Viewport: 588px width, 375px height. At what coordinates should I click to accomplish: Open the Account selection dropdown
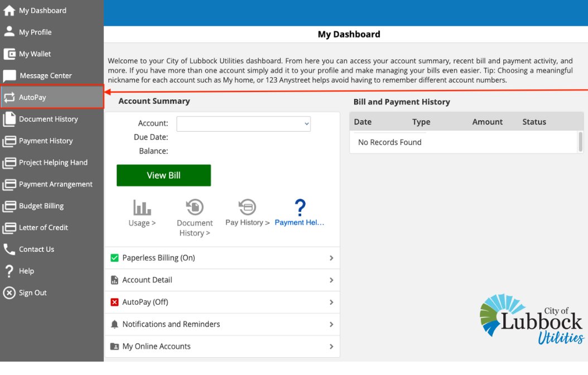243,124
